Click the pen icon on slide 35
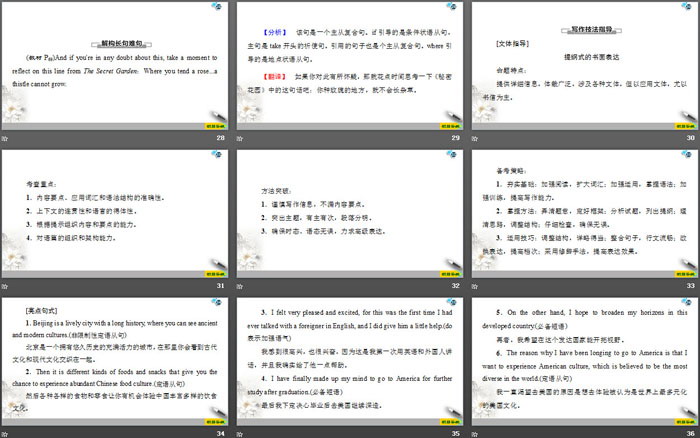Image resolution: width=700 pixels, height=438 pixels. (454, 412)
